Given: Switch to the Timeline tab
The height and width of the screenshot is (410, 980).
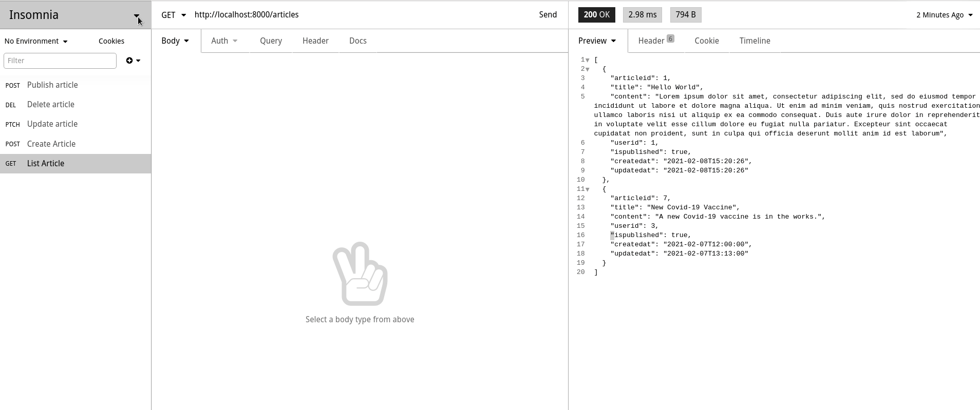Looking at the screenshot, I should 755,41.
